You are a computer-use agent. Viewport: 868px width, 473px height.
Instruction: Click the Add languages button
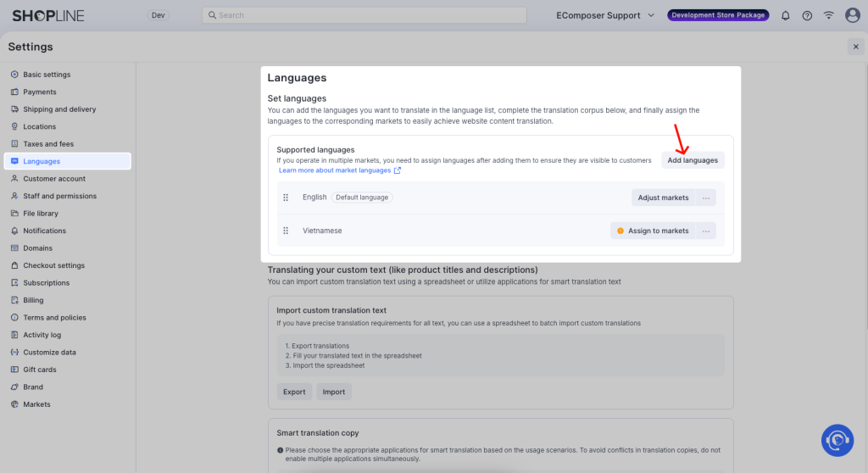[693, 160]
